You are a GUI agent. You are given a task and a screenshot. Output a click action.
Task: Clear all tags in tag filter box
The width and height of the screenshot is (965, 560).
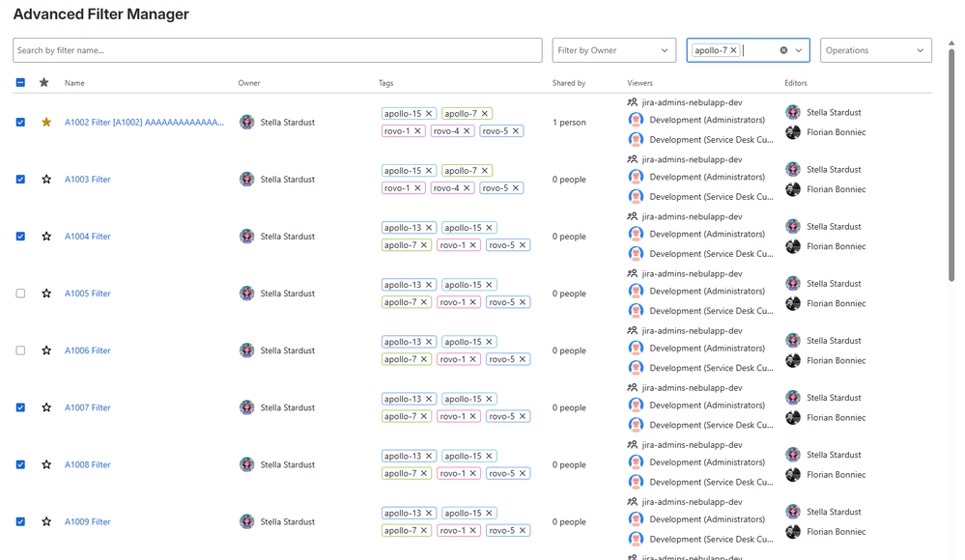783,50
